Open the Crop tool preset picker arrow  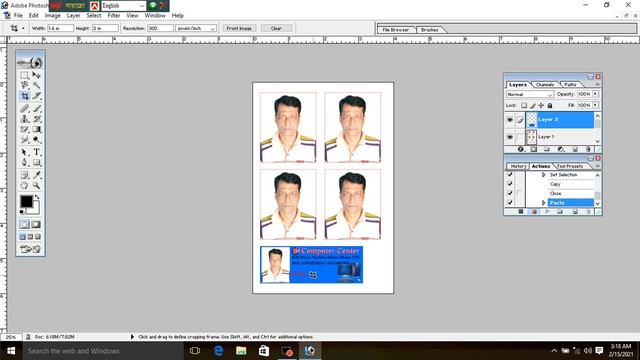(x=23, y=28)
